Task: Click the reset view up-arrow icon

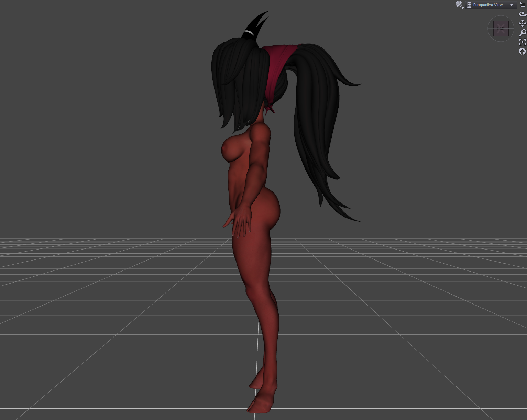Action: click(x=523, y=52)
